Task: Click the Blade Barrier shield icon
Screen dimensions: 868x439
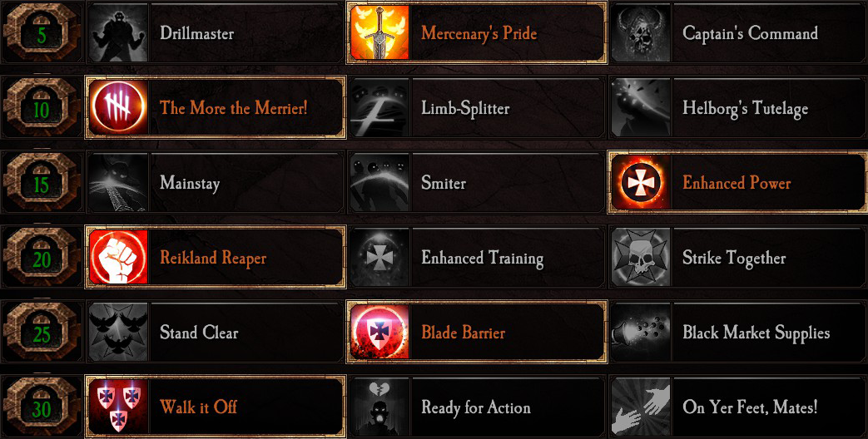Action: click(x=379, y=332)
